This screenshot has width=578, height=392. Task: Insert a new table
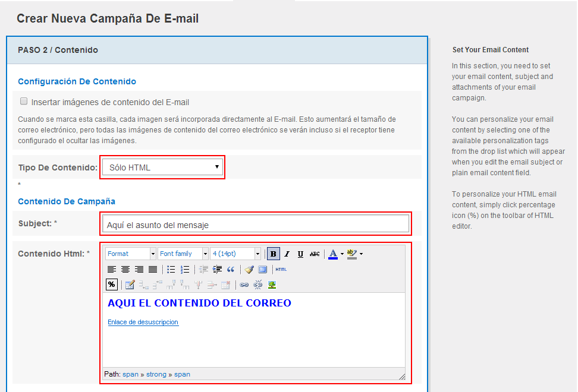130,285
